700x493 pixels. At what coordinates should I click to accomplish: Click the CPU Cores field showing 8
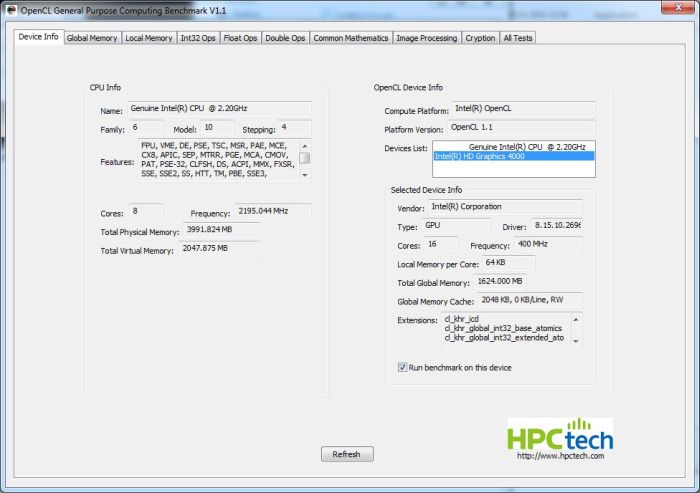pyautogui.click(x=146, y=211)
